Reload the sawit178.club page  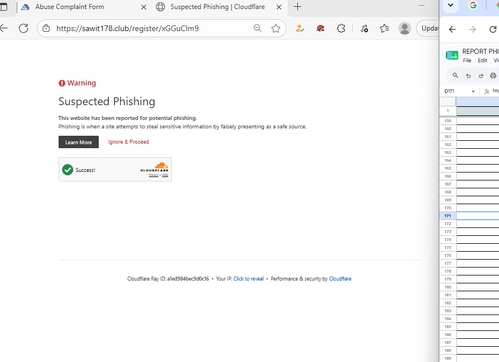(23, 28)
